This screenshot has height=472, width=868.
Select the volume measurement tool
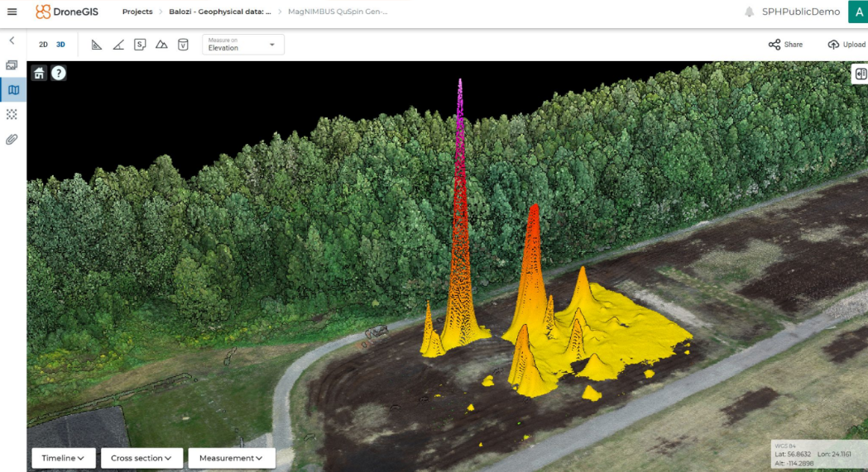(x=183, y=45)
